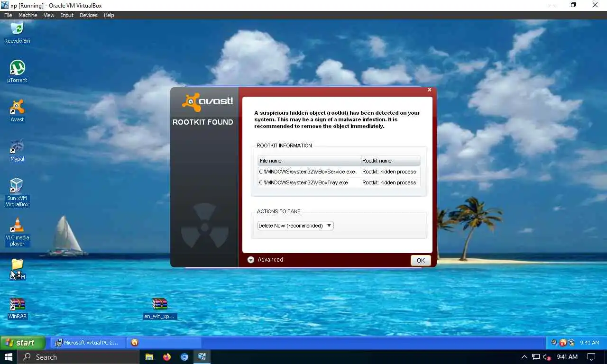Viewport: 607px width, 364px height.
Task: Open the Devices menu
Action: (88, 15)
